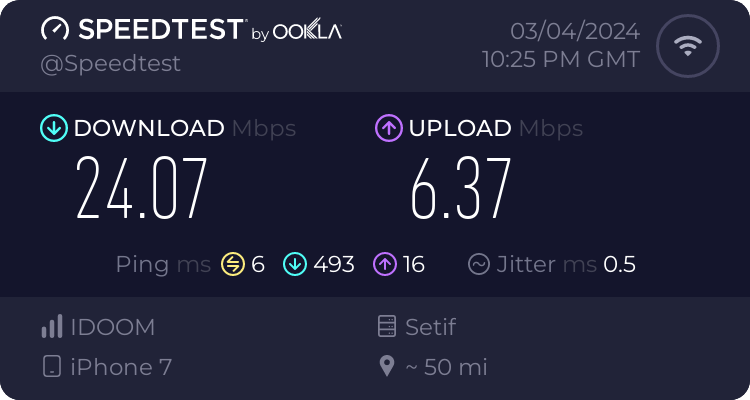Click the IDOOM provider name
This screenshot has height=400, width=750.
click(113, 327)
